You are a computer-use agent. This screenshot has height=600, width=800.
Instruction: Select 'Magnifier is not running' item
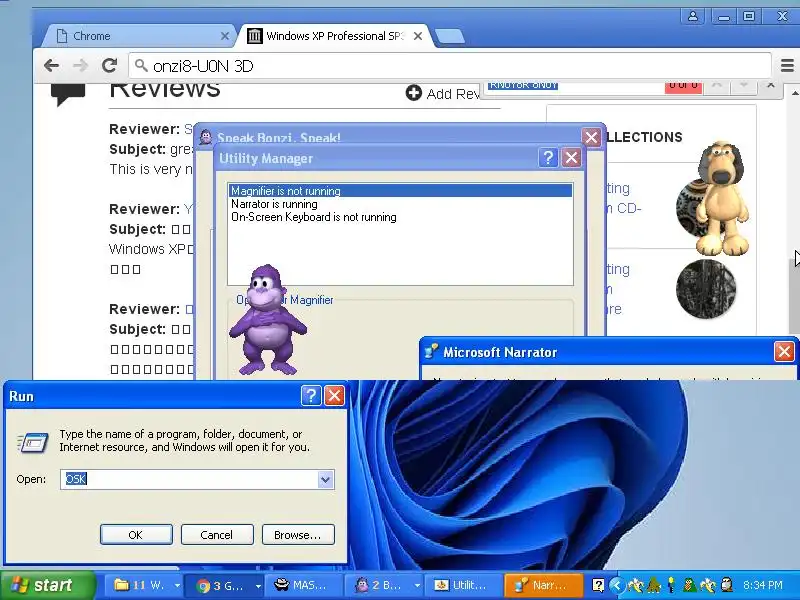point(401,191)
